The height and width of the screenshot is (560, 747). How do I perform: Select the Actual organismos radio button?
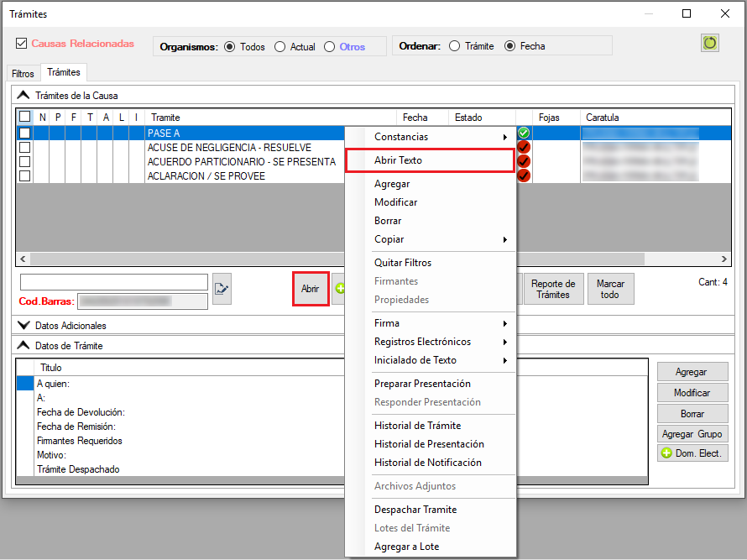point(279,47)
